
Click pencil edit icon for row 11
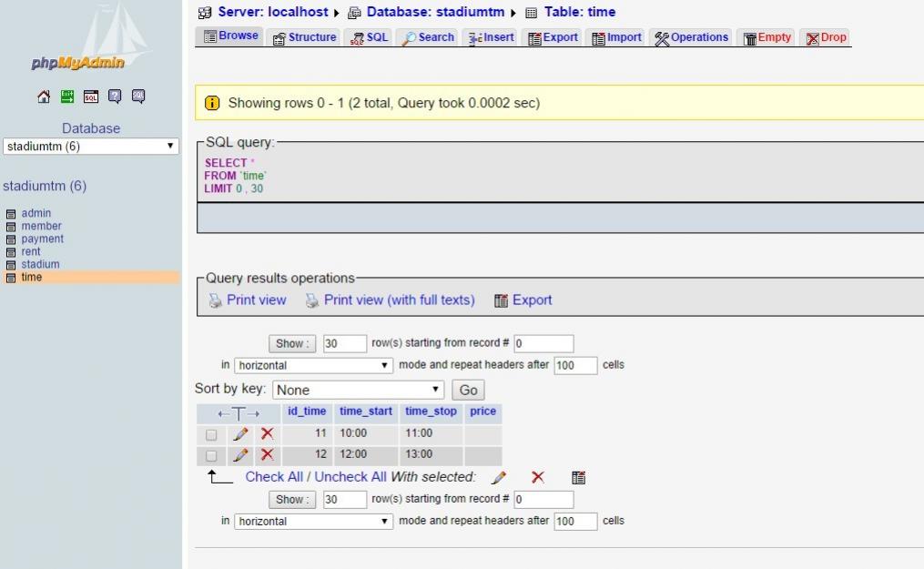click(x=241, y=433)
